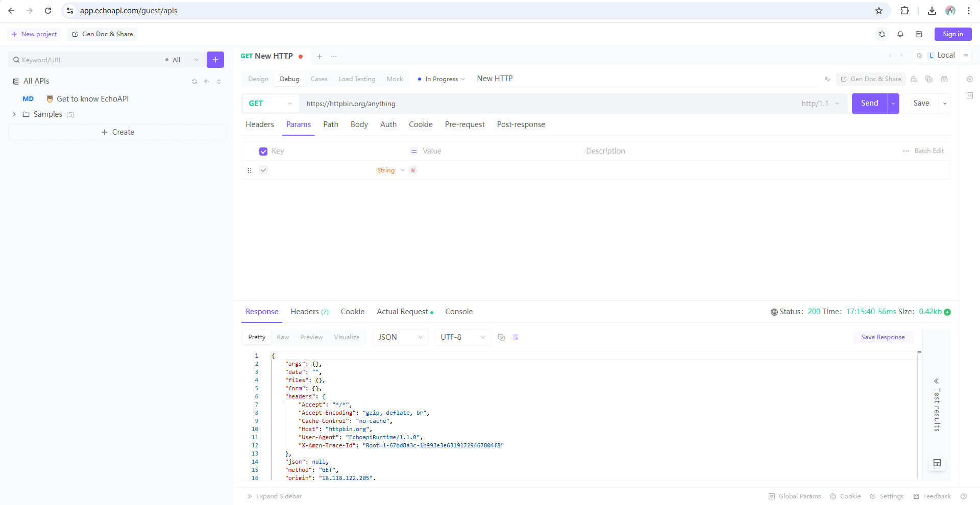Viewport: 980px width, 505px height.
Task: Open the In Progress status dropdown
Action: [x=441, y=79]
